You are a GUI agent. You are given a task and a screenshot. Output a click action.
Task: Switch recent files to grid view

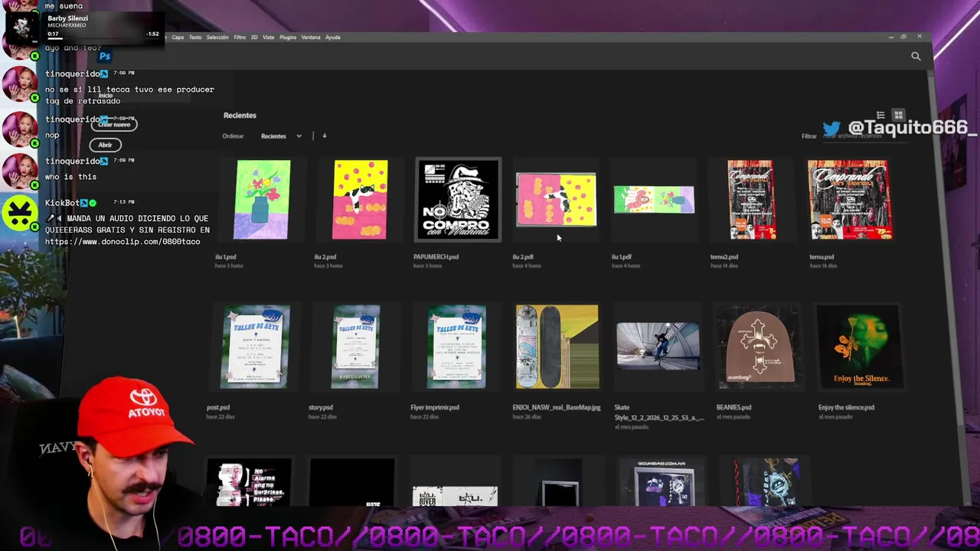click(898, 116)
